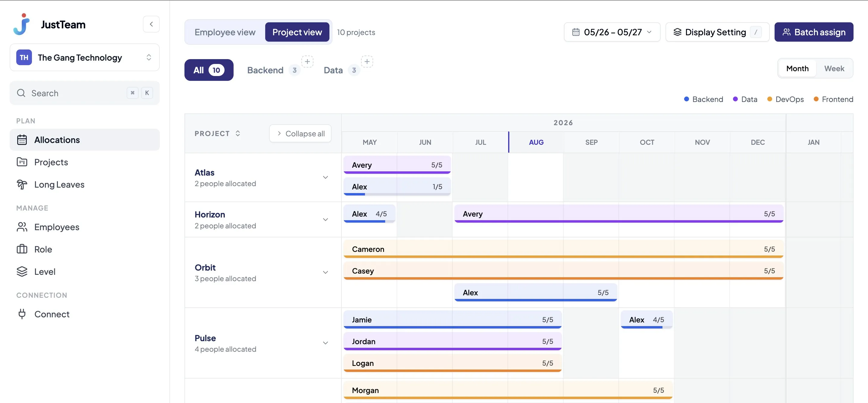Click the calendar icon in date range picker
Screen dimensions: 868x403
click(576, 32)
